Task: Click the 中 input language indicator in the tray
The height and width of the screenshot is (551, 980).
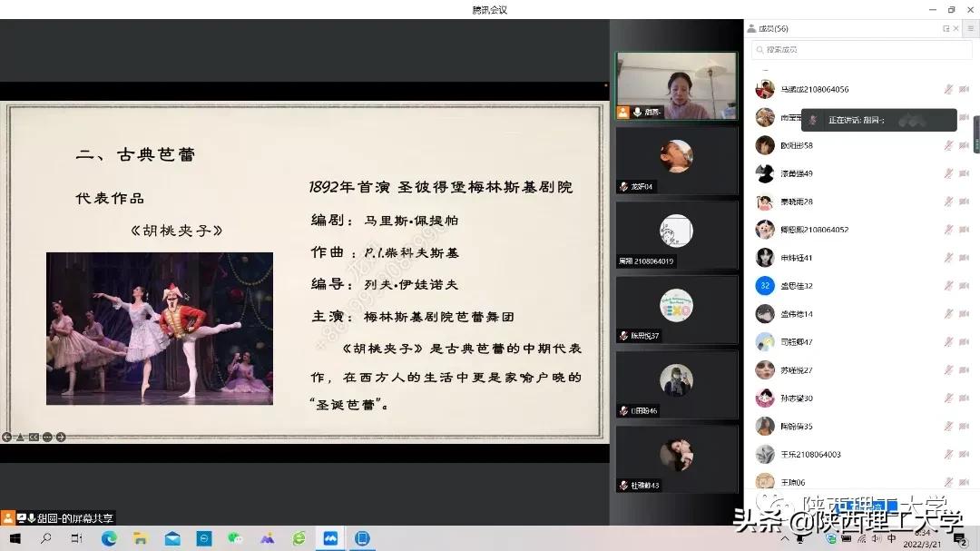Action: [x=891, y=538]
